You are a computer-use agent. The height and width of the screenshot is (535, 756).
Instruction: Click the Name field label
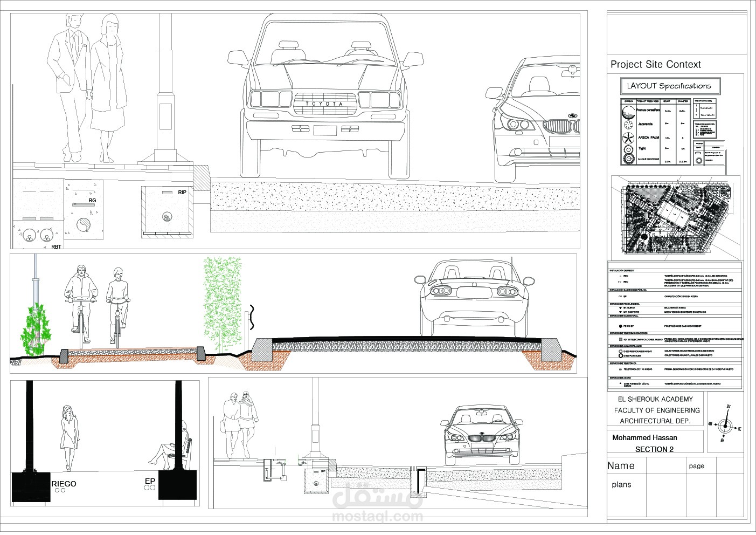coord(621,465)
